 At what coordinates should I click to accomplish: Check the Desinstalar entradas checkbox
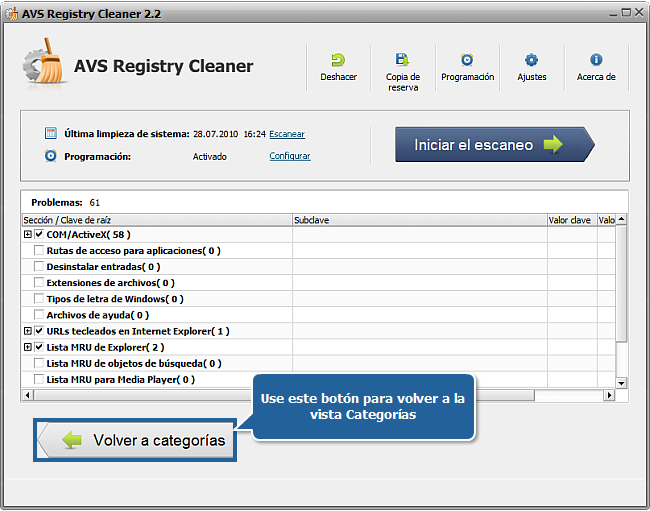click(x=39, y=266)
